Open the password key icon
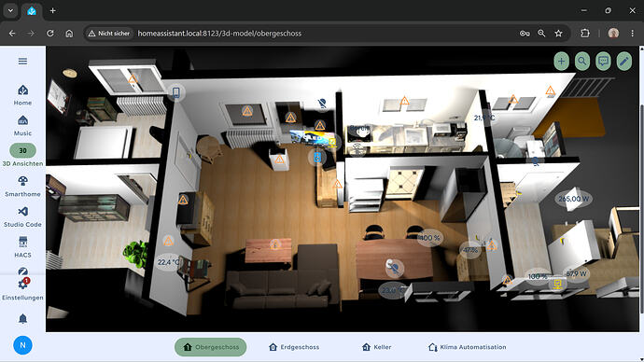 click(x=525, y=34)
